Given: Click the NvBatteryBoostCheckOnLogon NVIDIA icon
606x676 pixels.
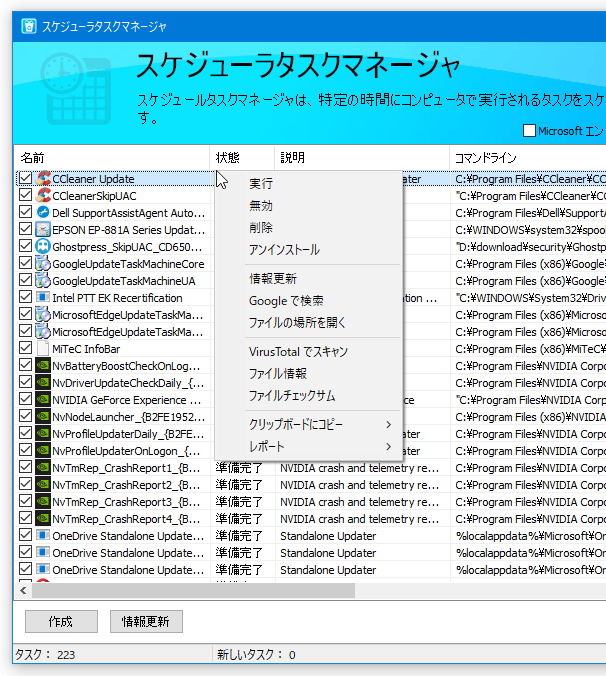Looking at the screenshot, I should 43,366.
